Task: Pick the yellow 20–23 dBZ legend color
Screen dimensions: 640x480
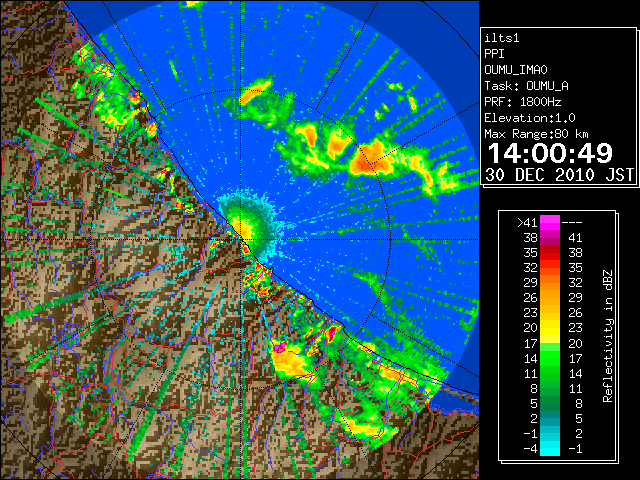Action: coord(550,328)
